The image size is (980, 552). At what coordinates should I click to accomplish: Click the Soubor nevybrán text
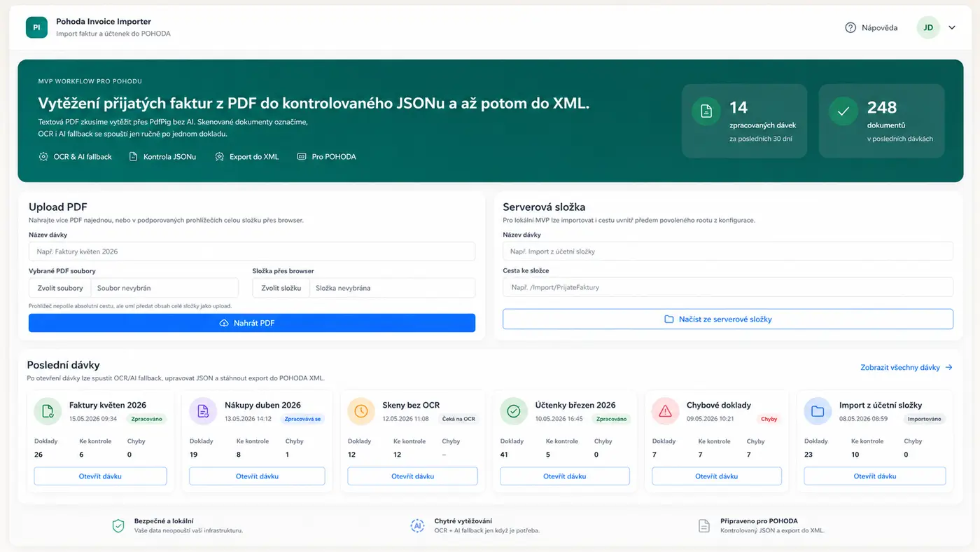[124, 288]
